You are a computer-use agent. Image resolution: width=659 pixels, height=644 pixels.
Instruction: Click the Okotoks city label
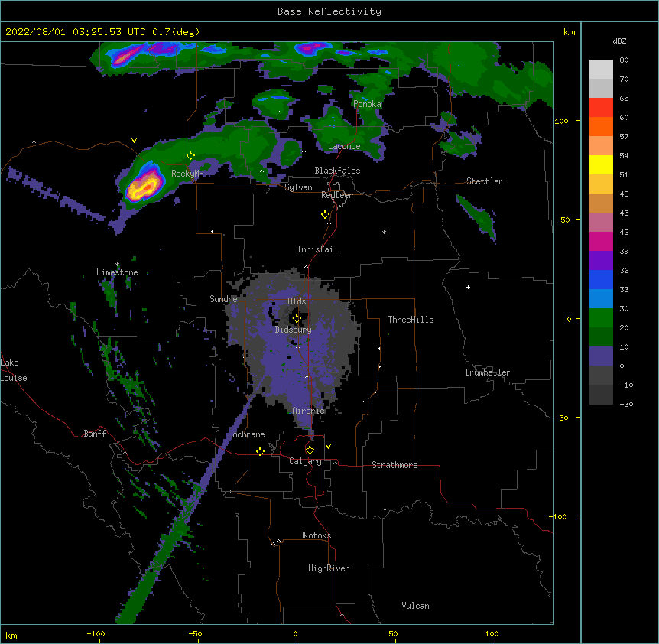tap(315, 535)
